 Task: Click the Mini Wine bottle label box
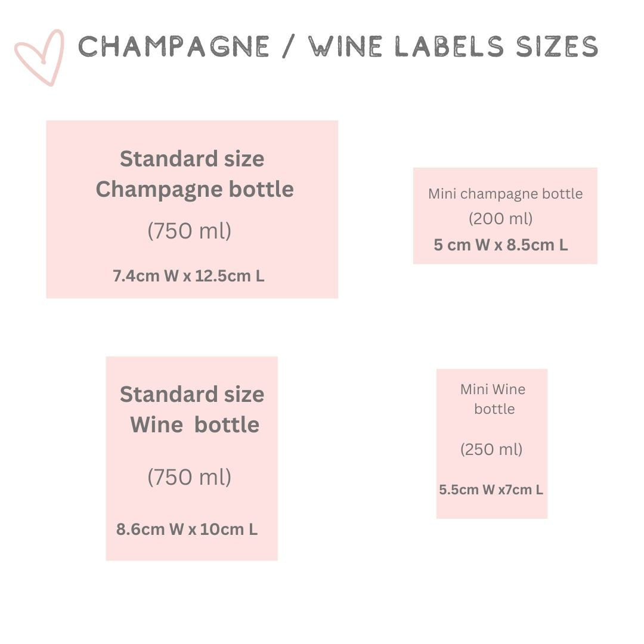coord(491,444)
